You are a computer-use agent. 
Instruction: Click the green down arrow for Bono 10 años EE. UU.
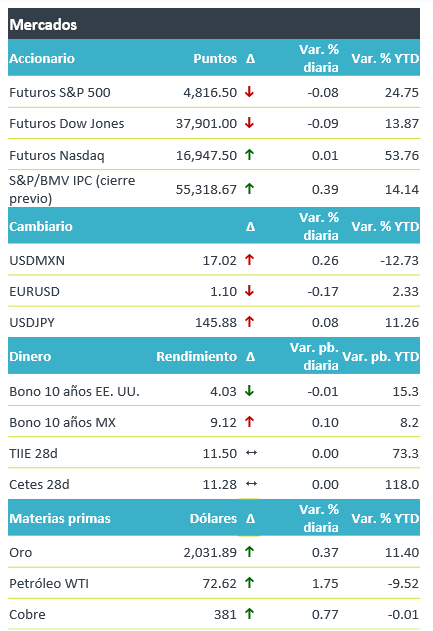(249, 391)
